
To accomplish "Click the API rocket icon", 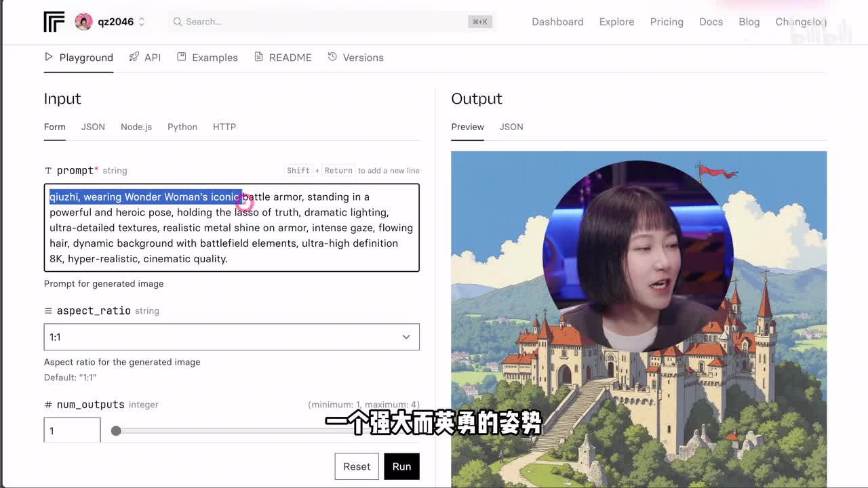I will point(134,57).
